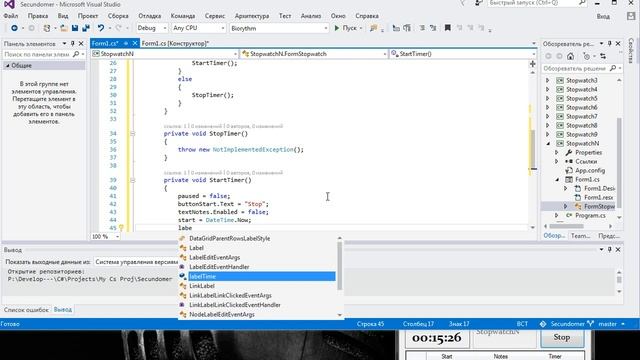Click the Вход sign-in link

603,16
